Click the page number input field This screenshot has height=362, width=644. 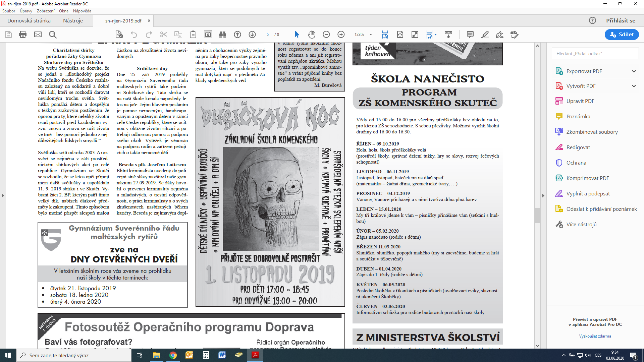click(268, 35)
